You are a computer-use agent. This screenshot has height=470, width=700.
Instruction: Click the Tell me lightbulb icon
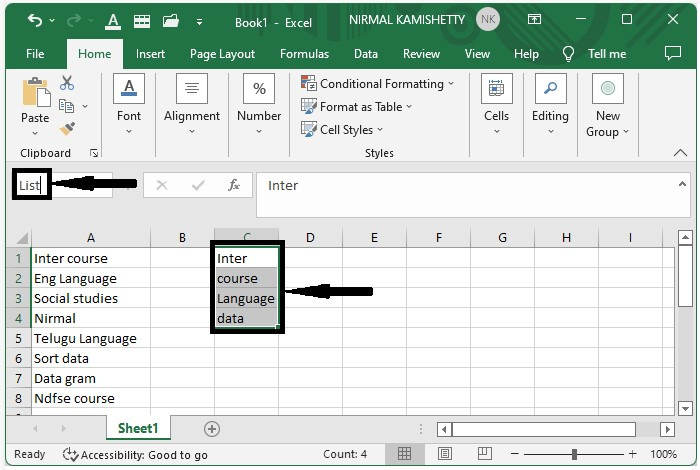(569, 54)
